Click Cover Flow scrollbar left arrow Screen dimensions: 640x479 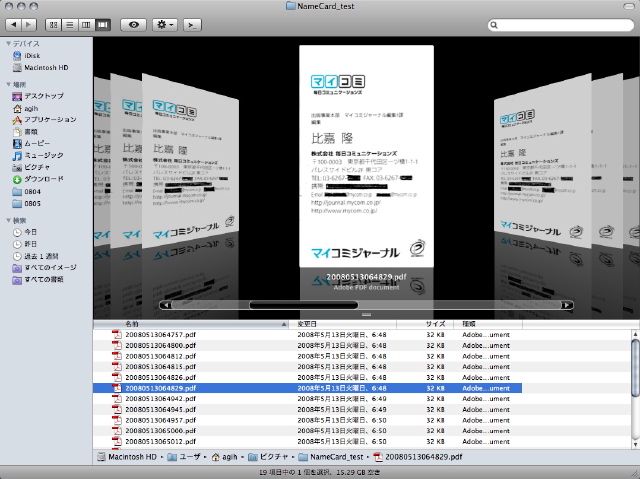point(166,305)
